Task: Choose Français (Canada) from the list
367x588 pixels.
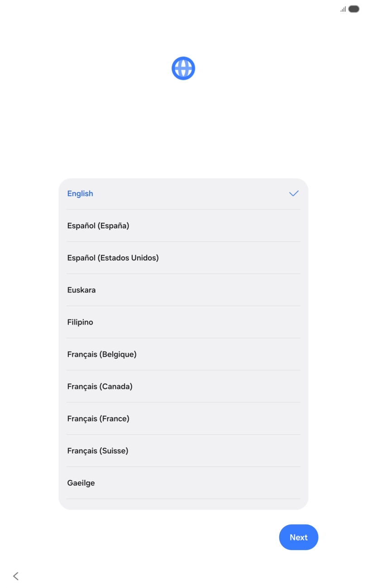Action: point(100,386)
